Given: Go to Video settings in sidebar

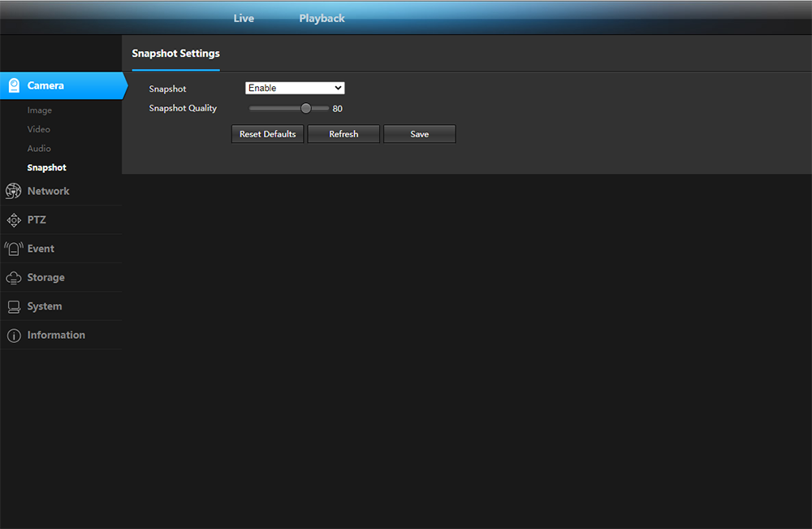Looking at the screenshot, I should click(38, 129).
